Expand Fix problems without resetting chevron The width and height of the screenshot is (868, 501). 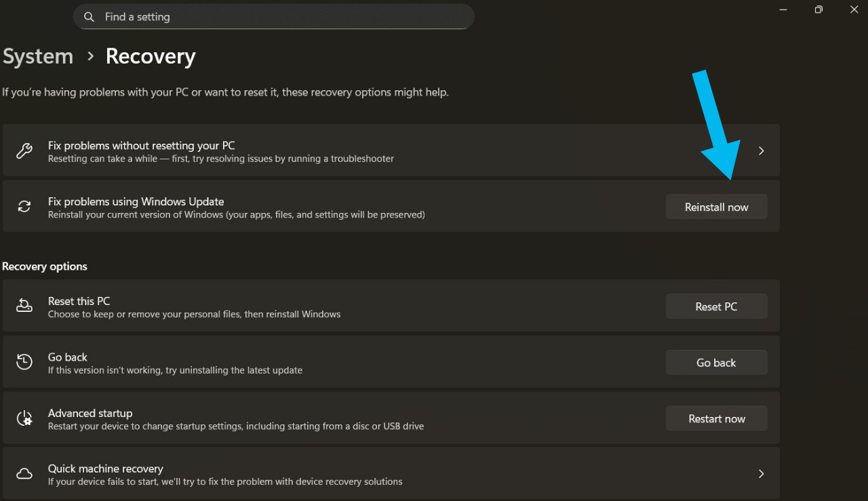point(761,151)
